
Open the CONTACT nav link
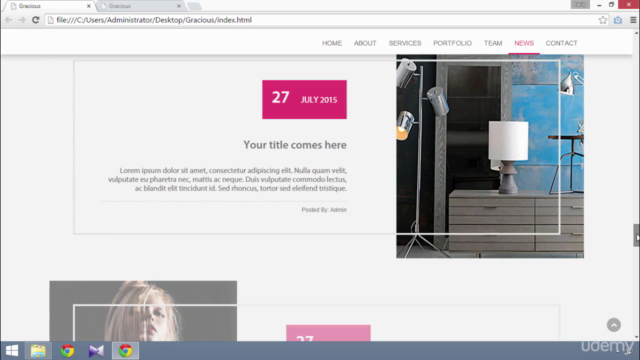[x=561, y=43]
